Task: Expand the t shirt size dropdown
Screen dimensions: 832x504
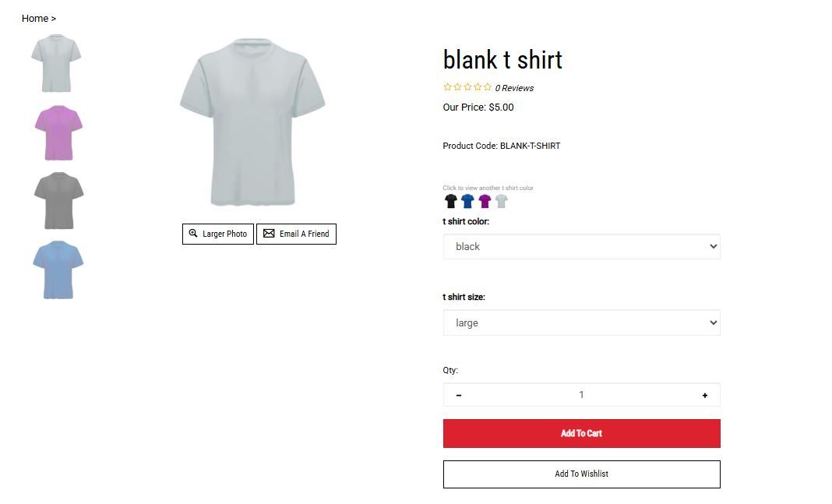Action: [x=581, y=323]
